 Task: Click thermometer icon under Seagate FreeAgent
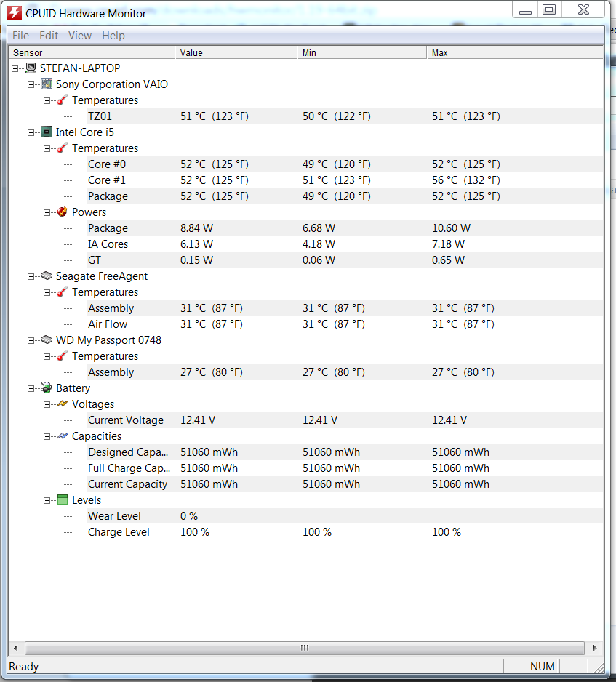point(63,292)
